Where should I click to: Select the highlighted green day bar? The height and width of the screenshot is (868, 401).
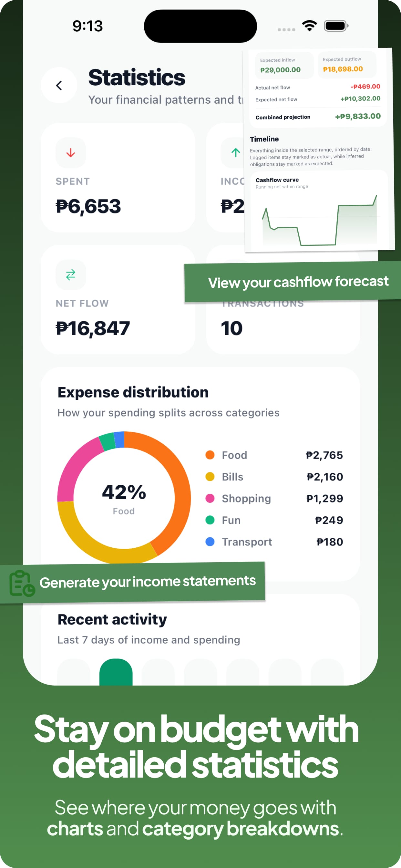pyautogui.click(x=116, y=672)
